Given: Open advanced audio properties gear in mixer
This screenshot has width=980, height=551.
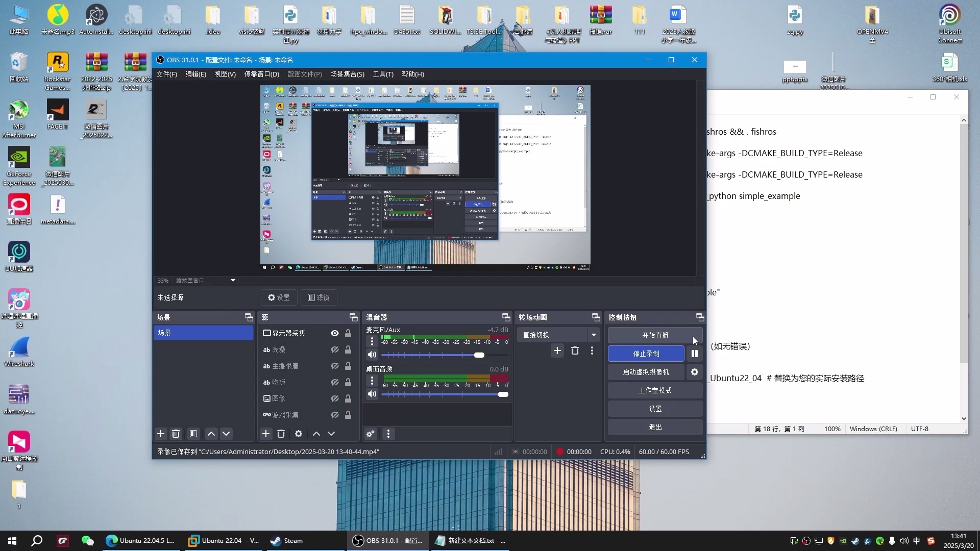Looking at the screenshot, I should [x=371, y=434].
